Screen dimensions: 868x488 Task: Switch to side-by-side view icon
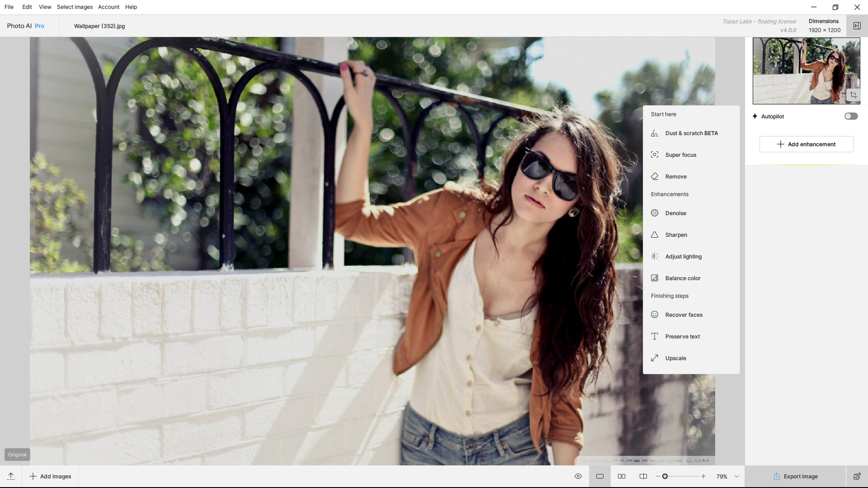coord(622,476)
